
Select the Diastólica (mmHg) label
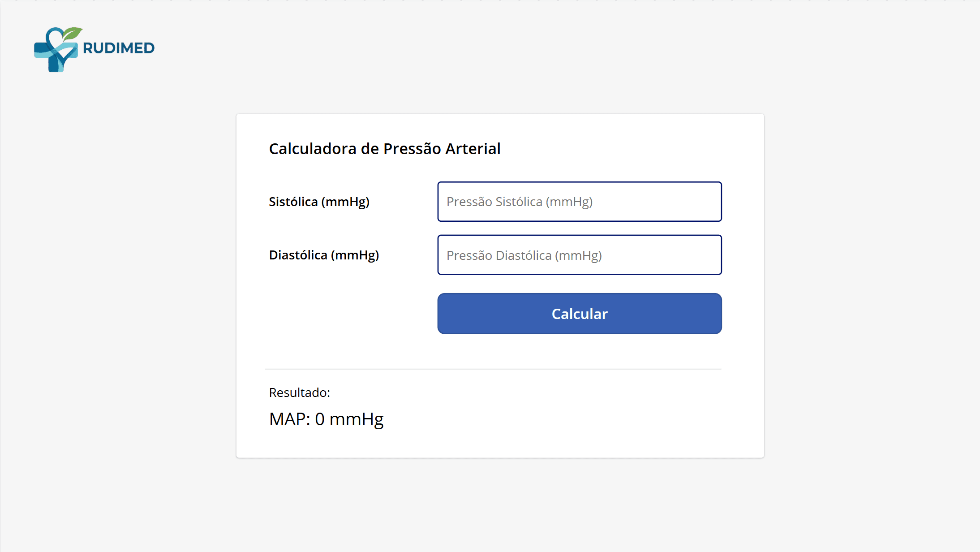[323, 254]
